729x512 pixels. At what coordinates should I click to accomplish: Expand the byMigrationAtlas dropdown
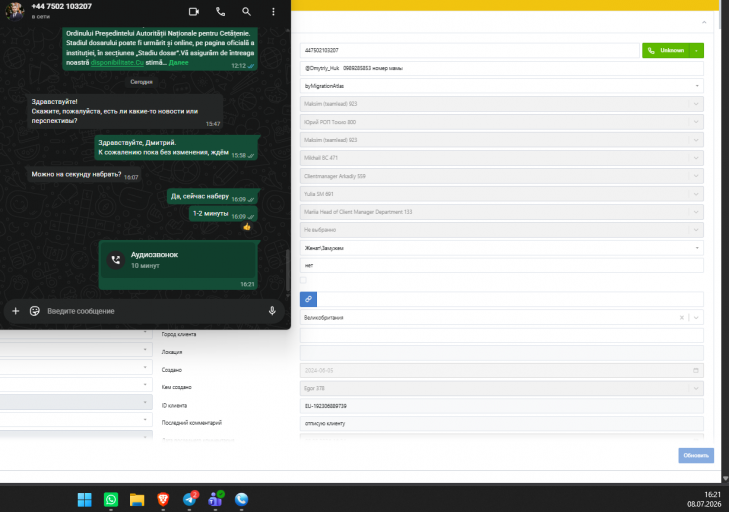click(502, 86)
